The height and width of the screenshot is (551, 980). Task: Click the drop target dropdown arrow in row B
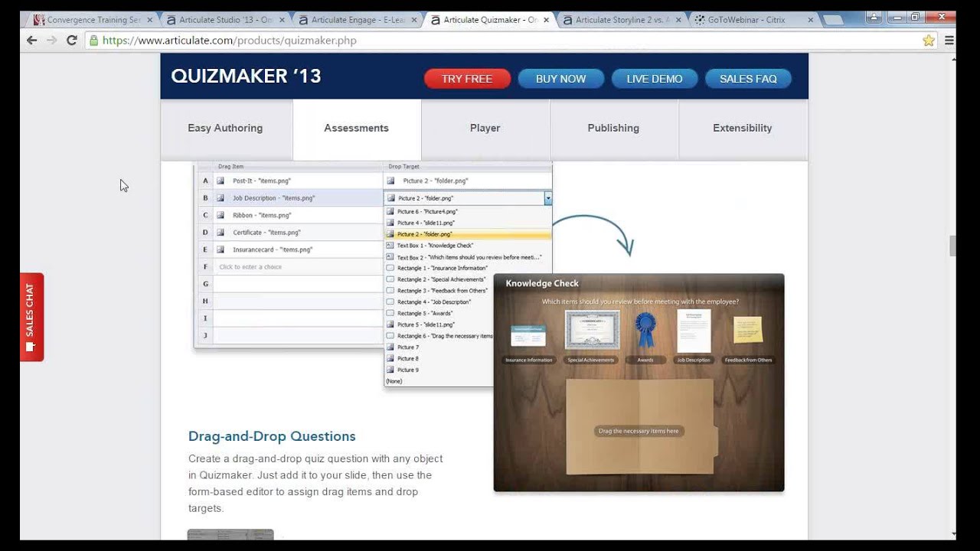[548, 198]
